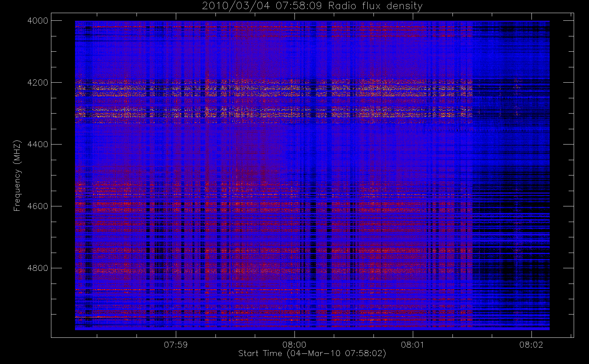589x364 pixels.
Task: Select the 4600 frequency tick label
Action: [37, 206]
